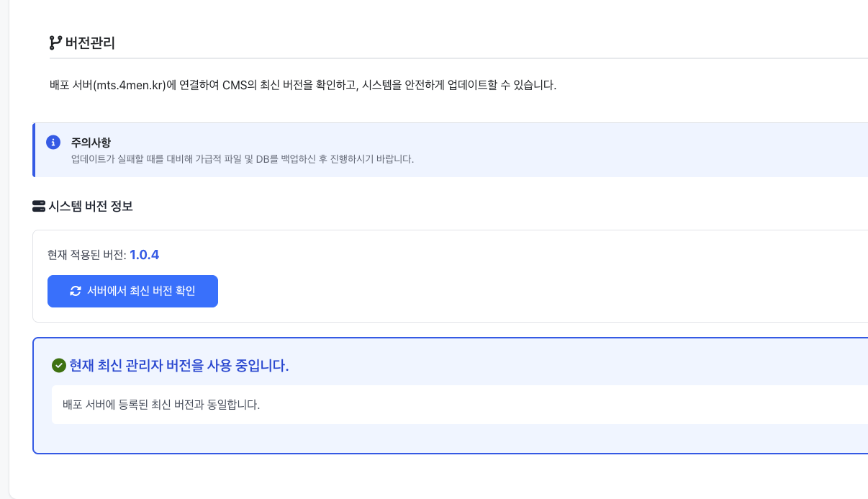Click the blue left border of the notice box

click(x=34, y=150)
